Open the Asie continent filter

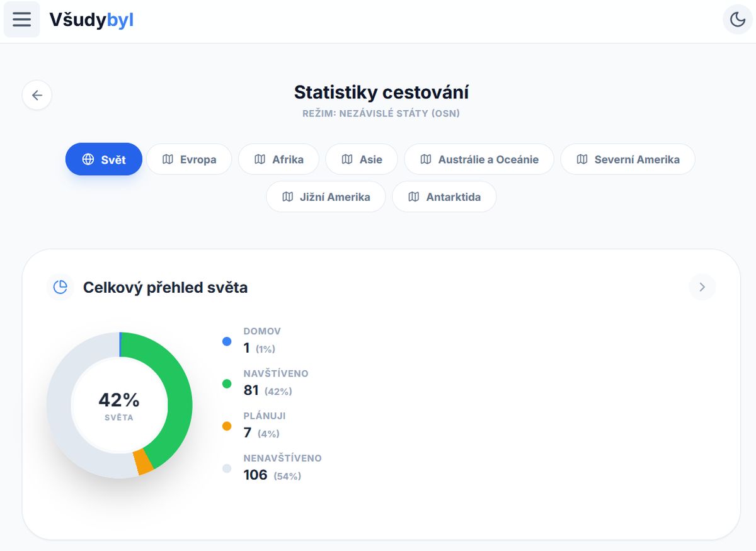362,159
